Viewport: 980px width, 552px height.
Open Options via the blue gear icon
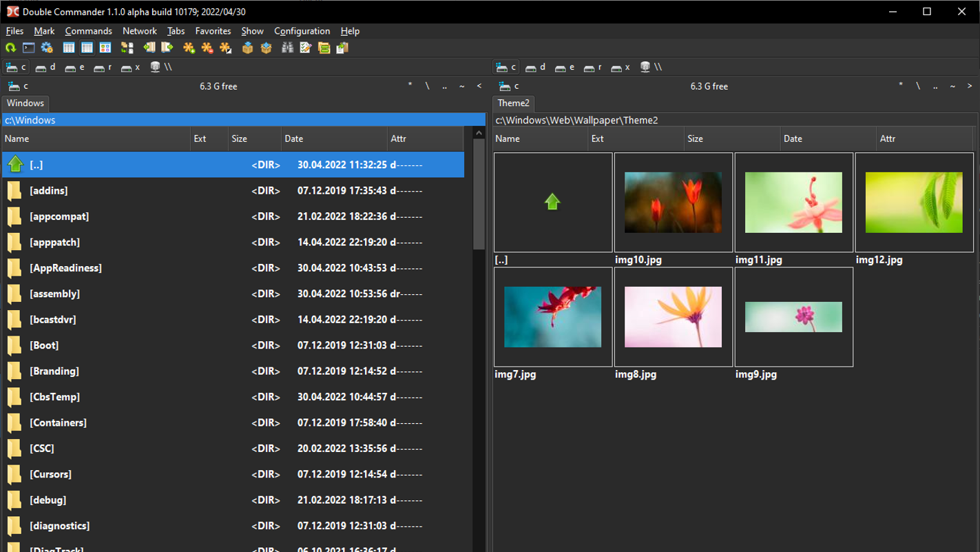click(x=47, y=48)
